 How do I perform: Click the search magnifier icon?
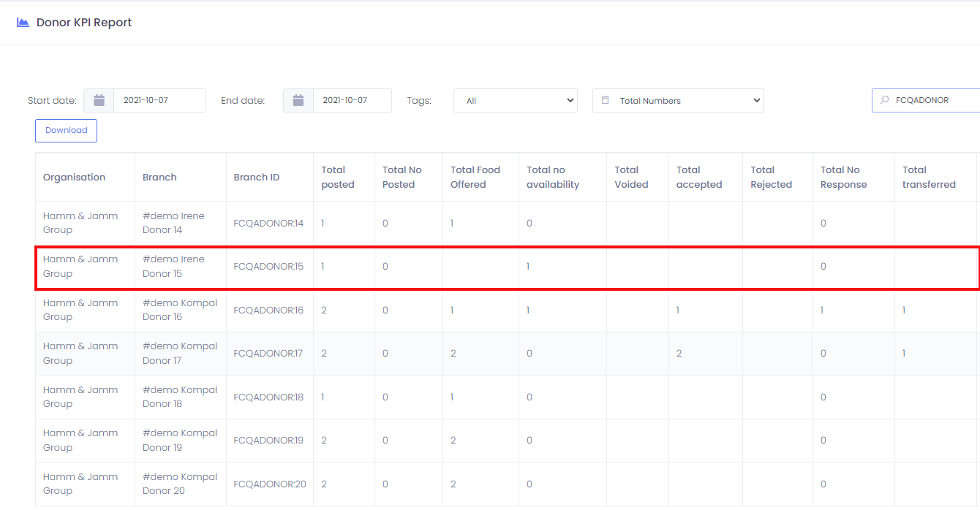884,100
